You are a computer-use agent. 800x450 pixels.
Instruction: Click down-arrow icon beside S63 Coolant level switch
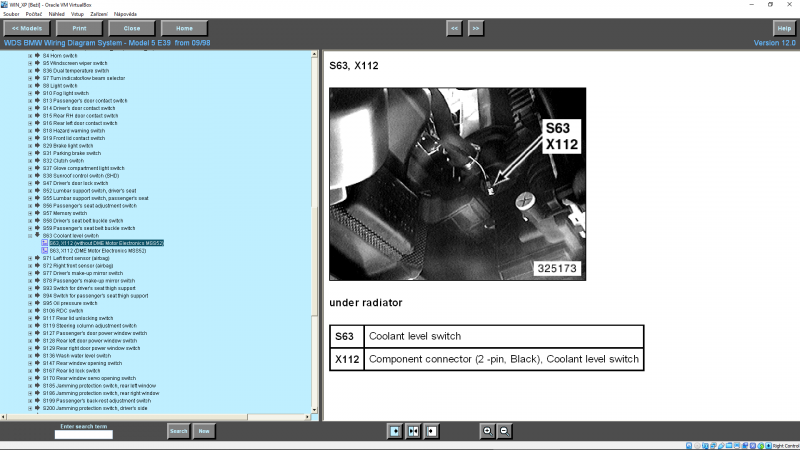[x=37, y=235]
